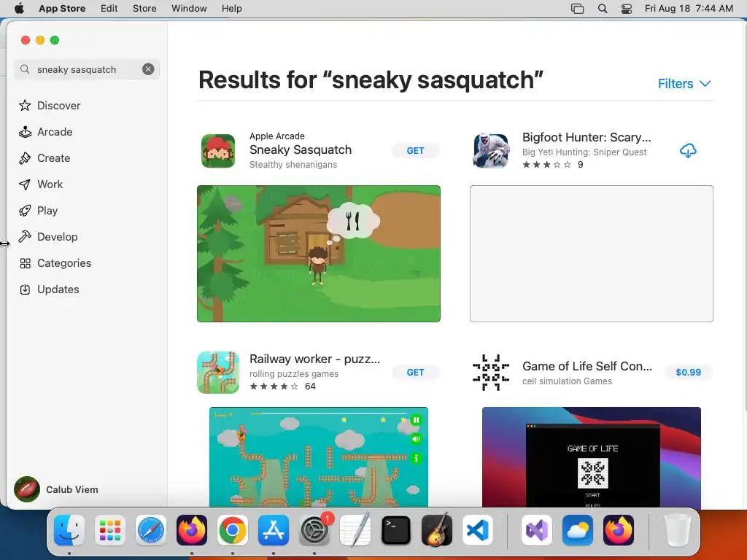Screen dimensions: 747x560
Task: Launch Google Chrome from the Dock
Action: point(233,531)
